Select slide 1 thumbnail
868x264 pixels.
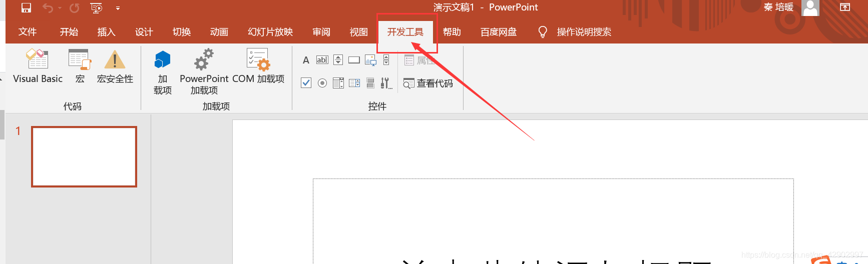click(84, 156)
